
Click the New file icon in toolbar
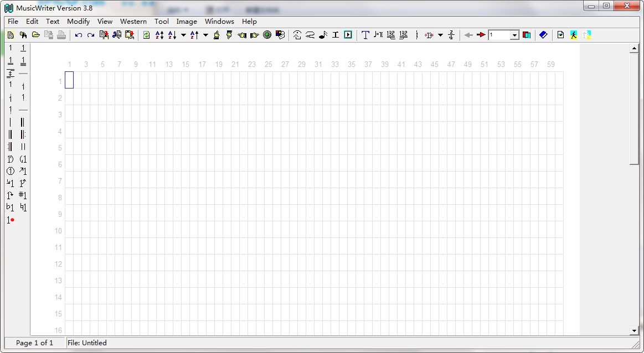[x=11, y=35]
